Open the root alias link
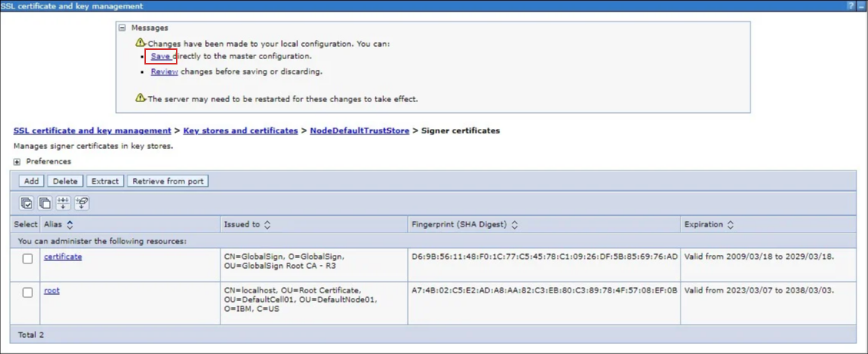The width and height of the screenshot is (868, 354). click(x=52, y=290)
